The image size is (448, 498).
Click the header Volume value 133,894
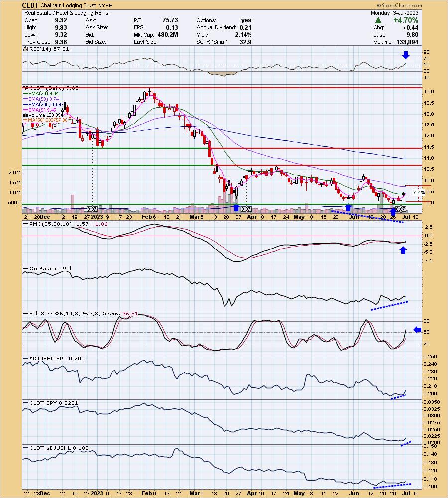407,42
